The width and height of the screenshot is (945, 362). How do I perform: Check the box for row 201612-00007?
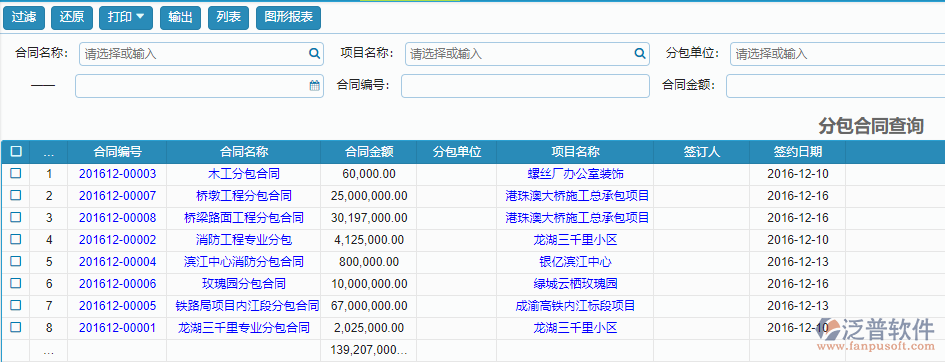(16, 195)
